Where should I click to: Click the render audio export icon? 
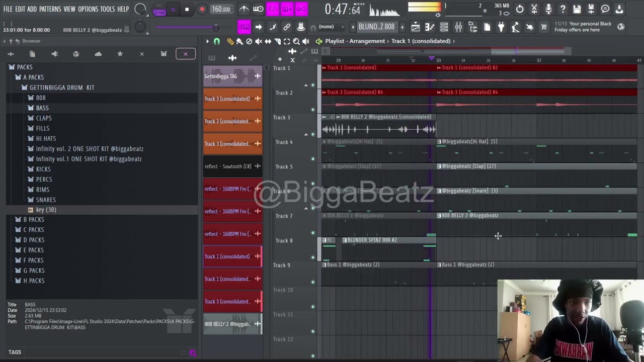click(591, 9)
